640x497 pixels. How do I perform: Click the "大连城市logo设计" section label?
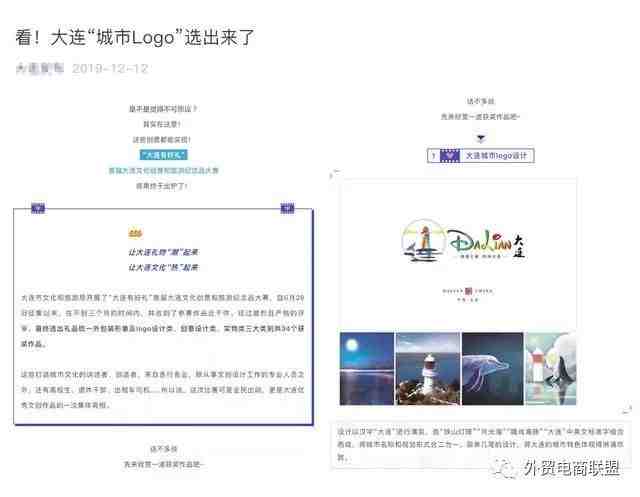(496, 155)
